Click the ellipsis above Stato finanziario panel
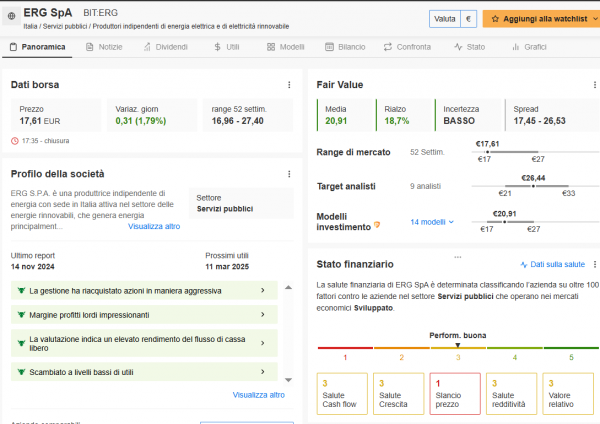The height and width of the screenshot is (424, 600). click(458, 257)
